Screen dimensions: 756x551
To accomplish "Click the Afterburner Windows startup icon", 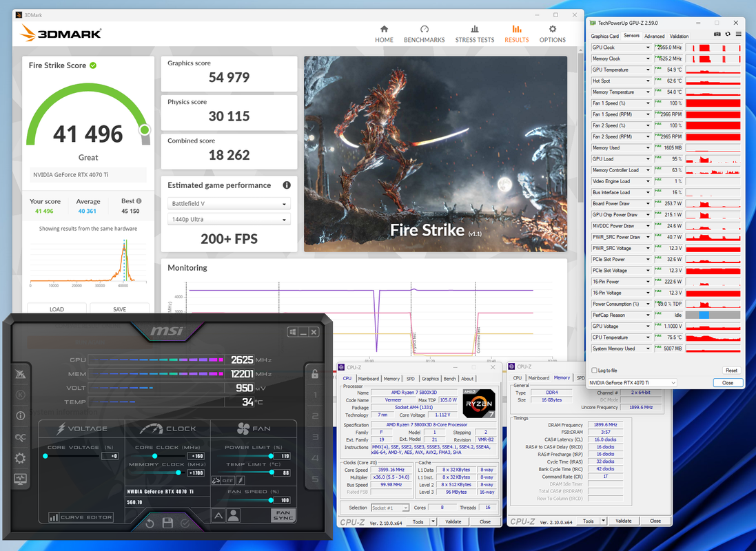I will click(x=292, y=332).
